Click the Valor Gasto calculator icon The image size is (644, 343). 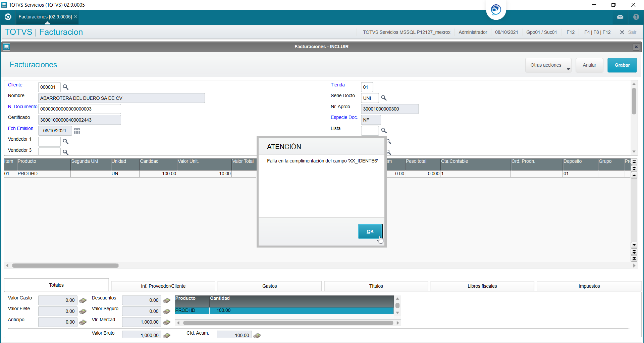coord(83,300)
